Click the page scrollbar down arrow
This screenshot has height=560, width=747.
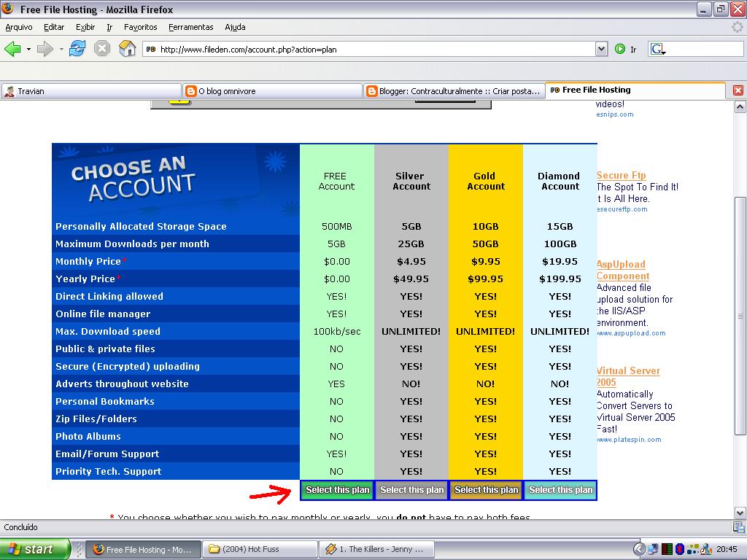coord(740,513)
